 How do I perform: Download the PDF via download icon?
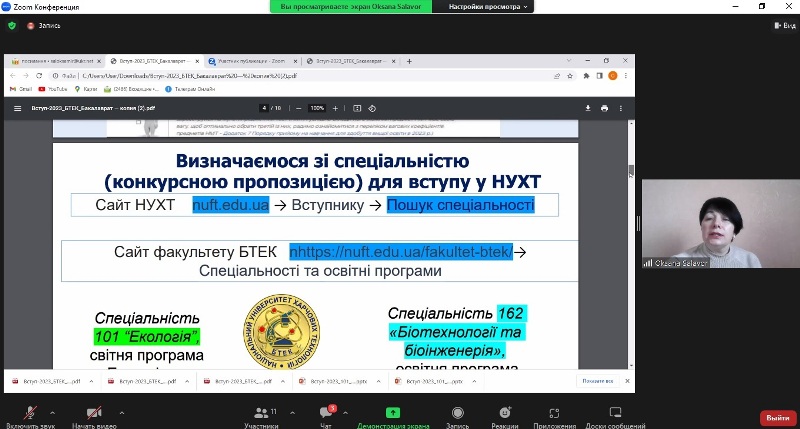coord(588,108)
